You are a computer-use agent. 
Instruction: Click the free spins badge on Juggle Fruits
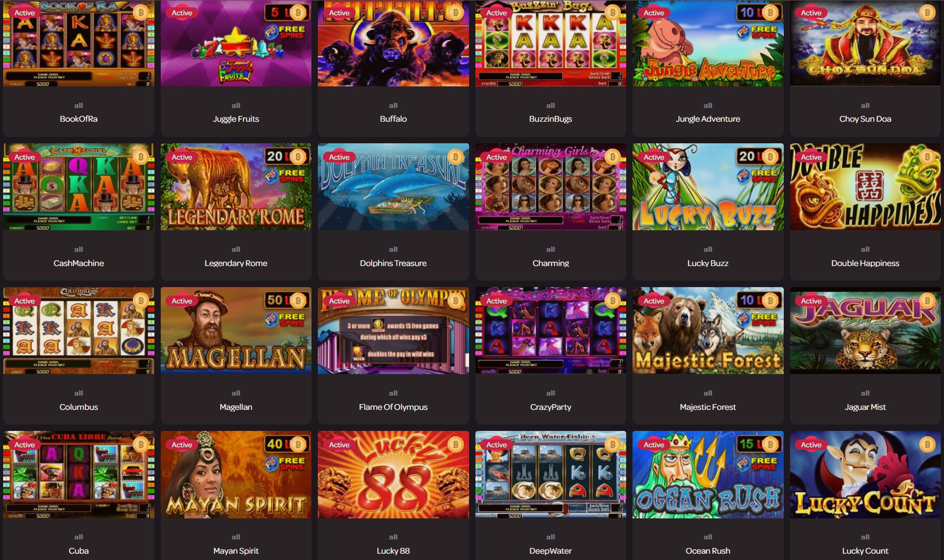285,32
